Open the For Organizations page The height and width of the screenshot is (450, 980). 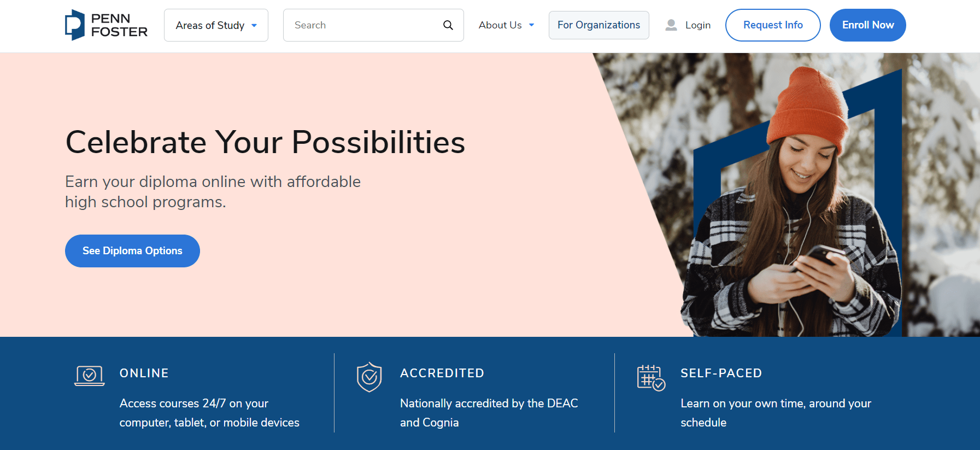point(599,25)
